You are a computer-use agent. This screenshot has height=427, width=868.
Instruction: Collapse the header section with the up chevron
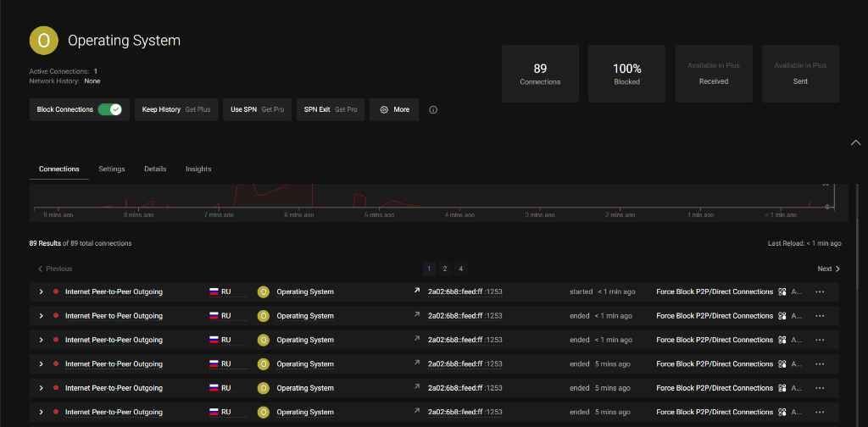point(855,142)
